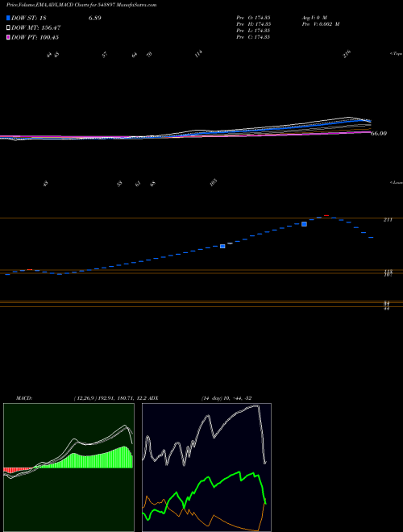The height and width of the screenshot is (532, 403).
Task: Click the ADX values '(14 day) 10, +44, -52'
Action: tap(226, 398)
